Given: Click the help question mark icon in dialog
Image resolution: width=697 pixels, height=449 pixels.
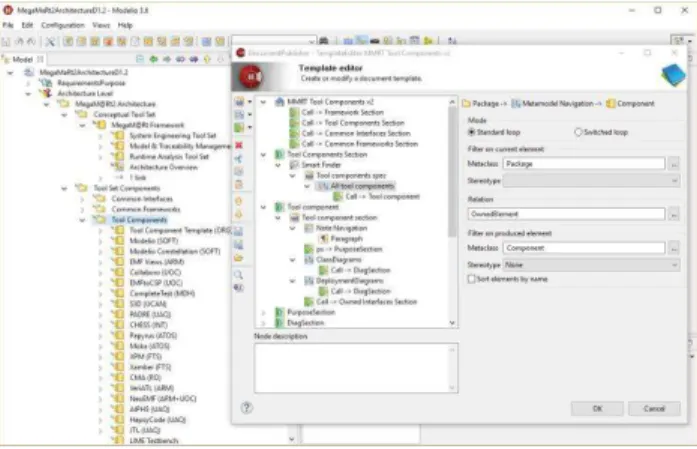Looking at the screenshot, I should 246,407.
